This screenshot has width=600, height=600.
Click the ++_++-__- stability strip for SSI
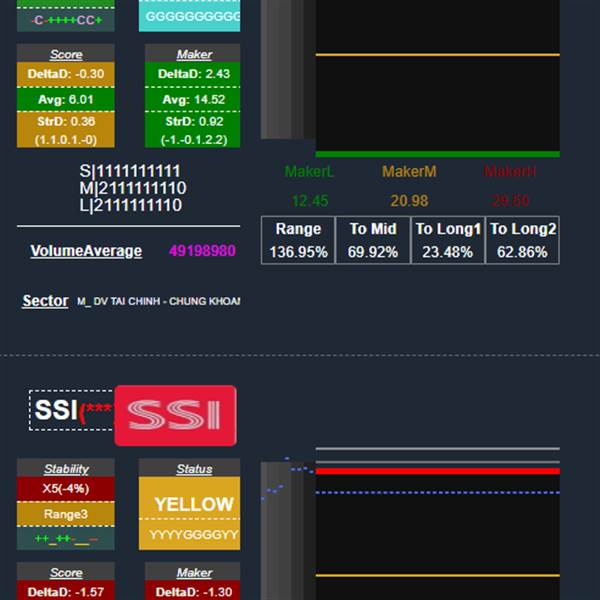pos(66,538)
